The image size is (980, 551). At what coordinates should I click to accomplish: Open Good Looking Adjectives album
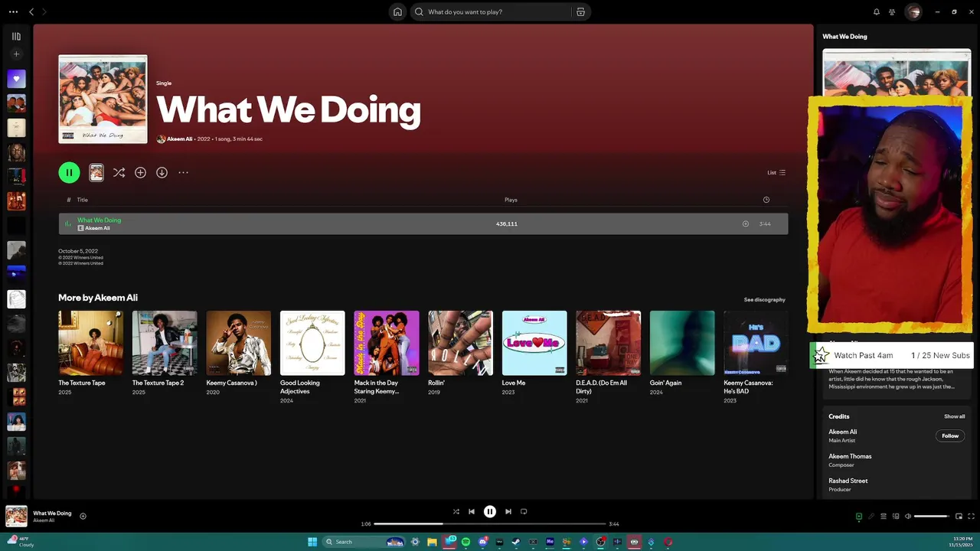(x=312, y=343)
